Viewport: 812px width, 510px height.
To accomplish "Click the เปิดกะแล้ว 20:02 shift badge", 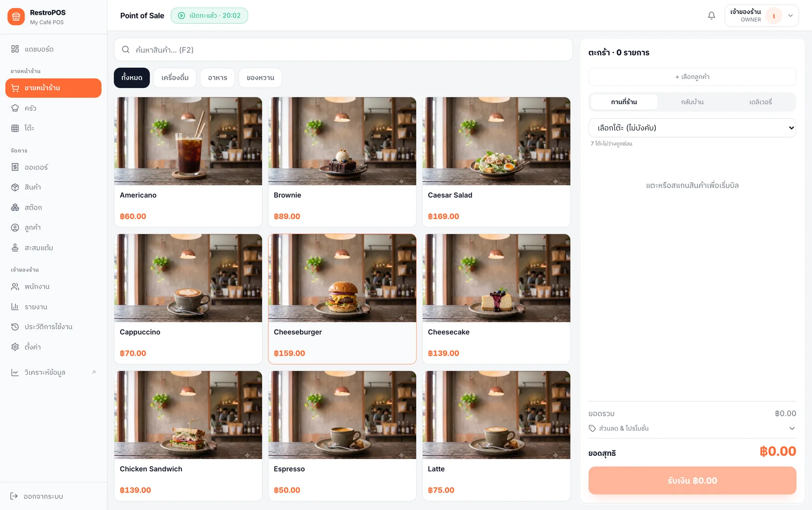I will [209, 16].
